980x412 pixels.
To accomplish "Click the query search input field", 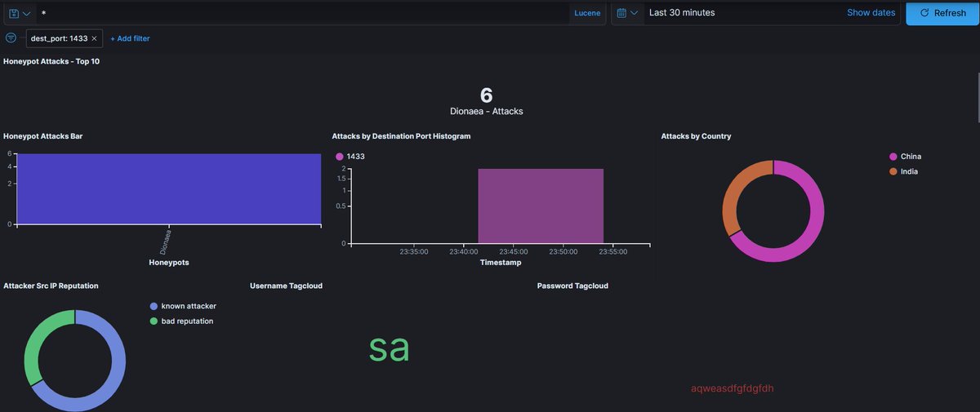I will (302, 14).
